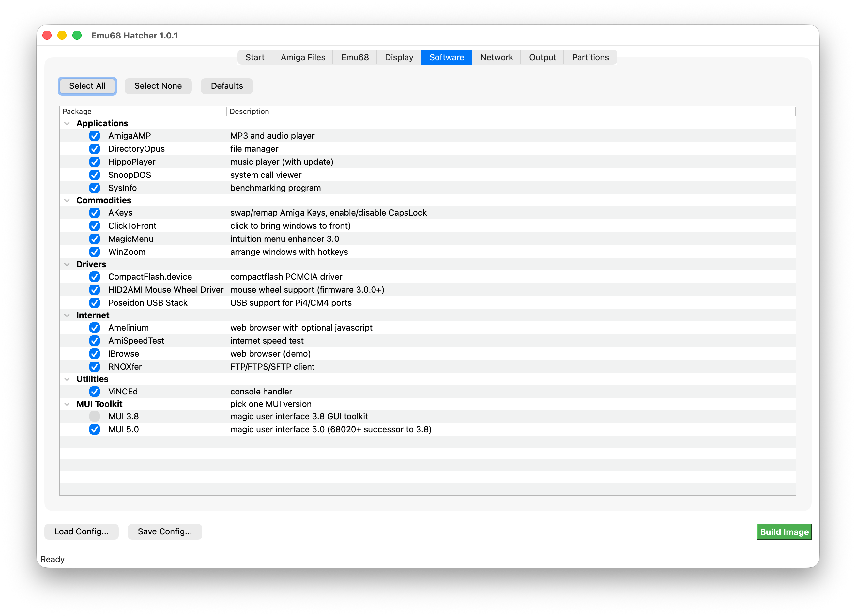
Task: Collapse the Drivers group chevron
Action: click(67, 264)
